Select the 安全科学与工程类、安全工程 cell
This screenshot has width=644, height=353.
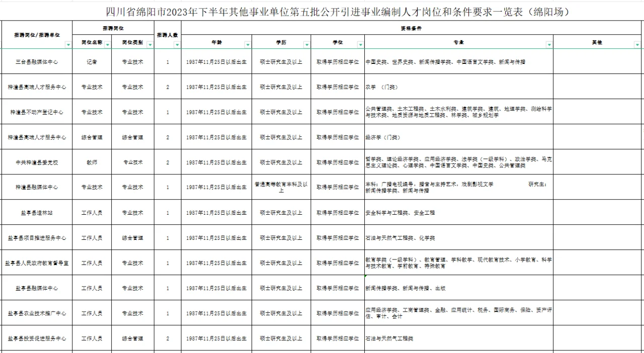[459, 213]
